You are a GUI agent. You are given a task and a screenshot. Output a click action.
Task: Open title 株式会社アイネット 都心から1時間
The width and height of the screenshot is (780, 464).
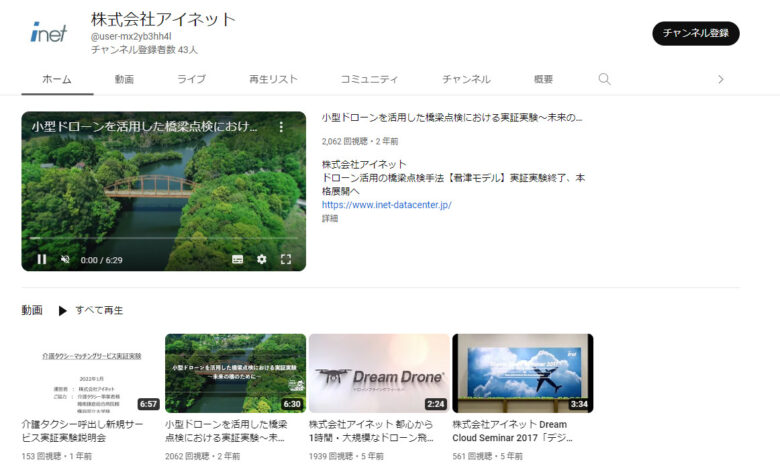coord(371,431)
